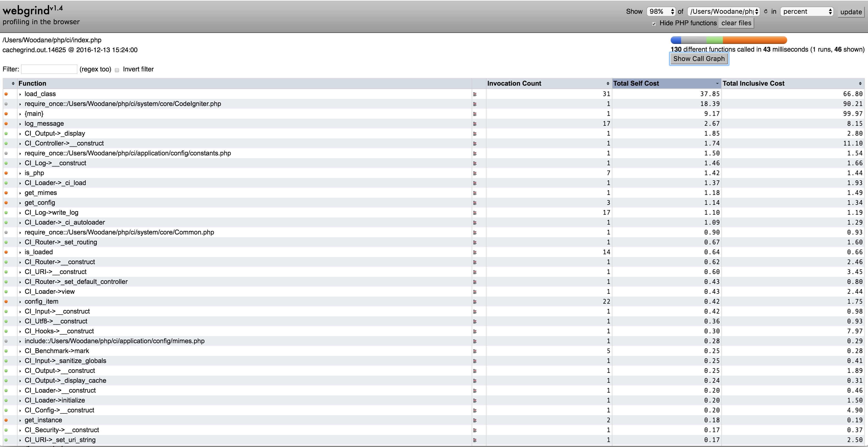The height and width of the screenshot is (447, 868).
Task: Toggle the Hide PHP functions checkbox
Action: pos(654,24)
